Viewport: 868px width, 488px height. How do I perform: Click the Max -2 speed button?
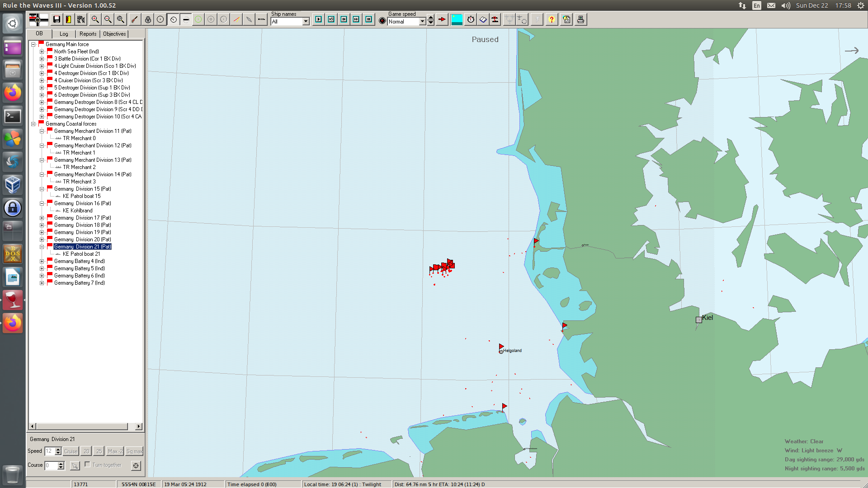pyautogui.click(x=115, y=451)
